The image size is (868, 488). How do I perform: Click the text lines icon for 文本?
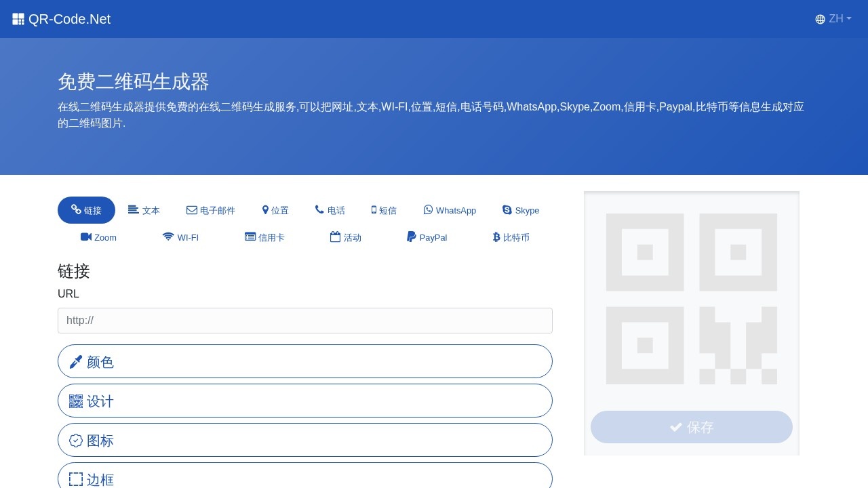(134, 209)
